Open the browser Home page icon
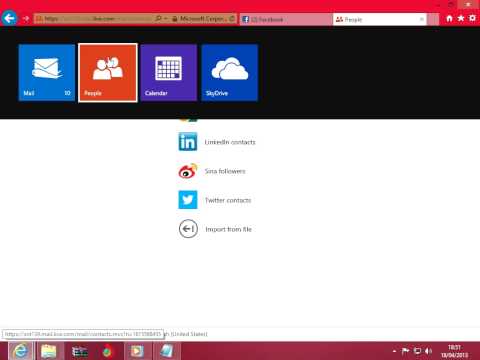The height and width of the screenshot is (360, 480). 449,18
